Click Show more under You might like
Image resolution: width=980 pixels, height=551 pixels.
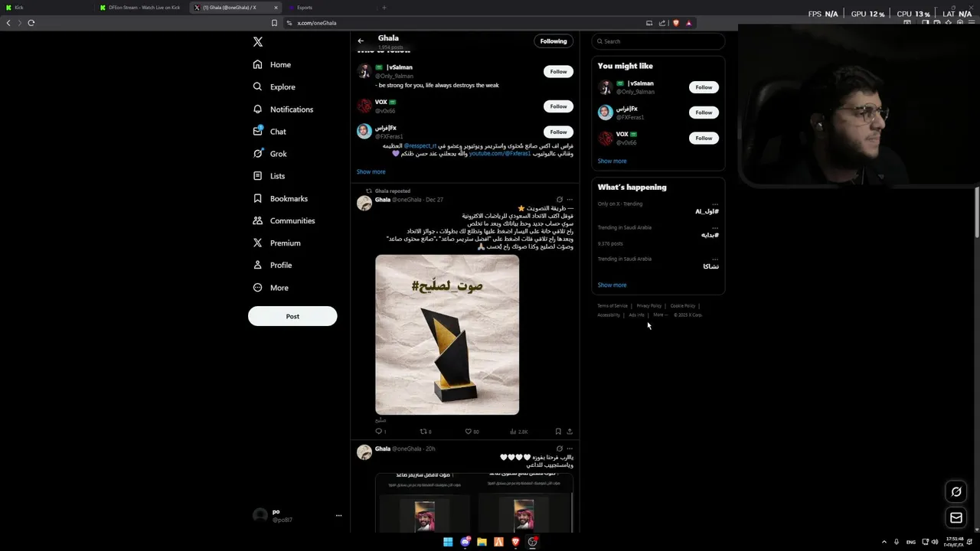point(612,161)
